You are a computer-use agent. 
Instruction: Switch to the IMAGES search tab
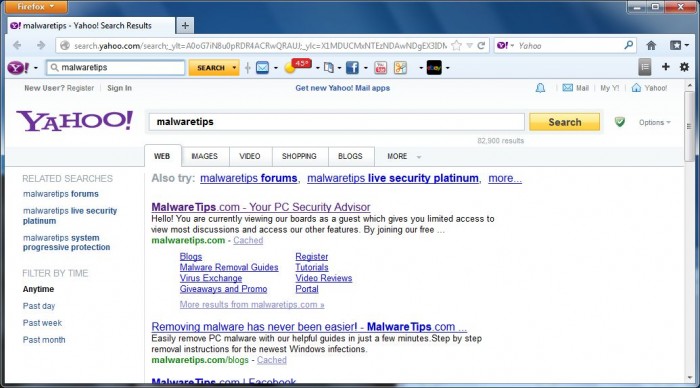[204, 156]
